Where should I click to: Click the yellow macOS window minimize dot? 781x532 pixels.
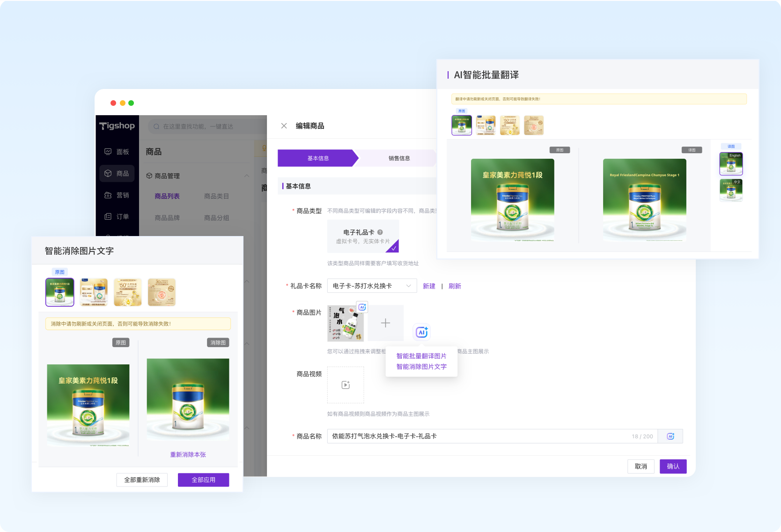[123, 103]
